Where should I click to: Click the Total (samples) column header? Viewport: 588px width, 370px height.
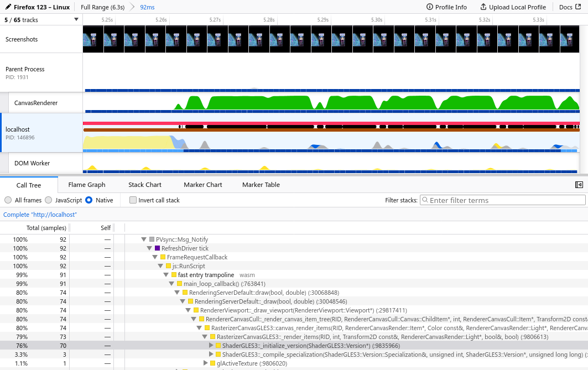click(46, 228)
